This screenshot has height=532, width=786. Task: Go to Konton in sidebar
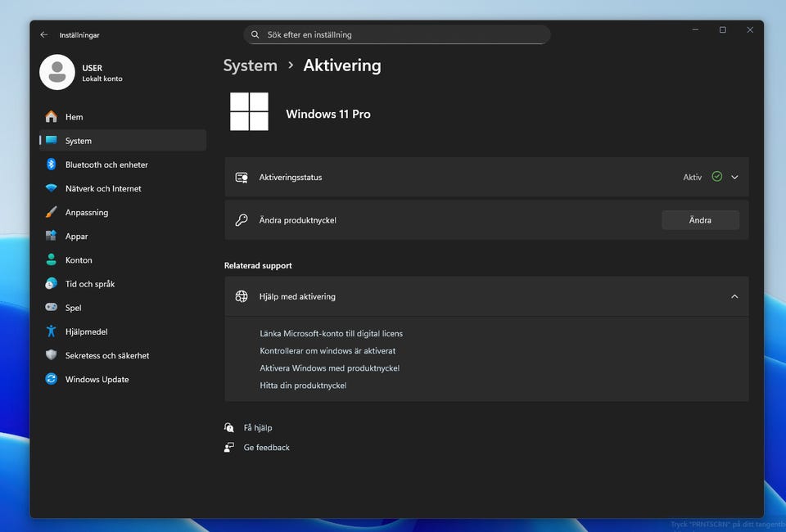click(79, 260)
